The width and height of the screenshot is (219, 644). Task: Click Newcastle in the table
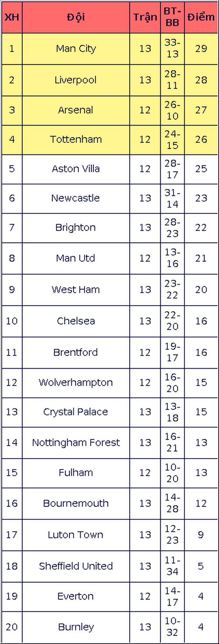point(76,198)
